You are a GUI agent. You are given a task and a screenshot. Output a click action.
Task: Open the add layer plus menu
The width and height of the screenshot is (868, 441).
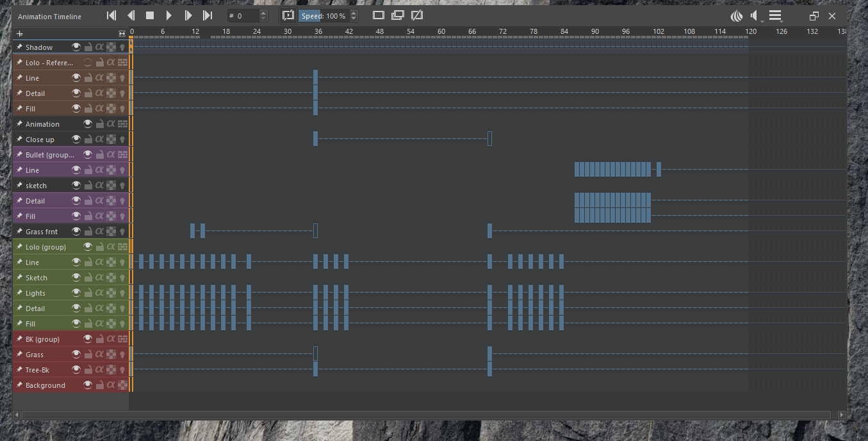[19, 33]
